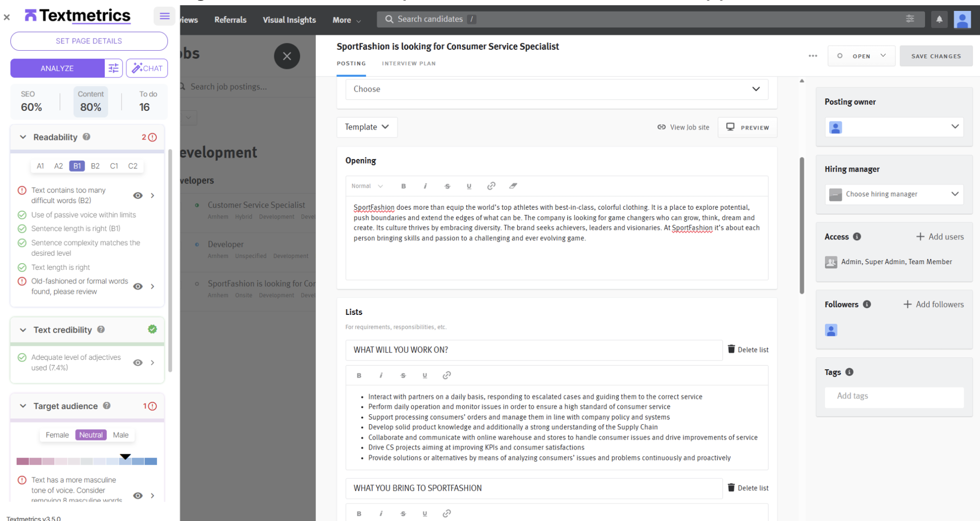Toggle eye for difficult words suggestion

click(x=138, y=195)
